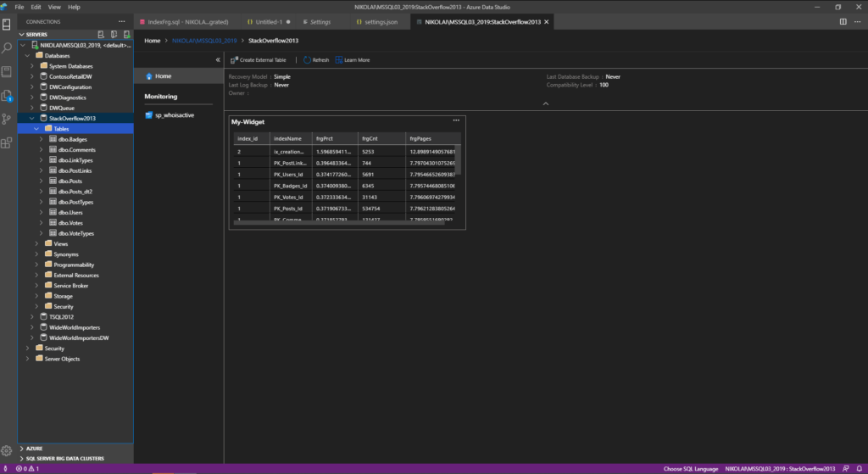Select the Programmability folder
This screenshot has height=474, width=868.
pyautogui.click(x=74, y=265)
